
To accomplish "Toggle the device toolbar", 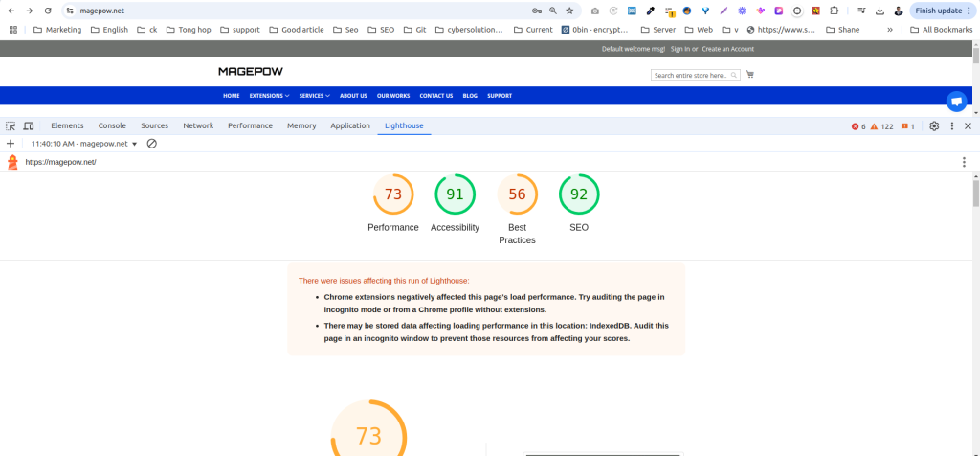I will [28, 125].
